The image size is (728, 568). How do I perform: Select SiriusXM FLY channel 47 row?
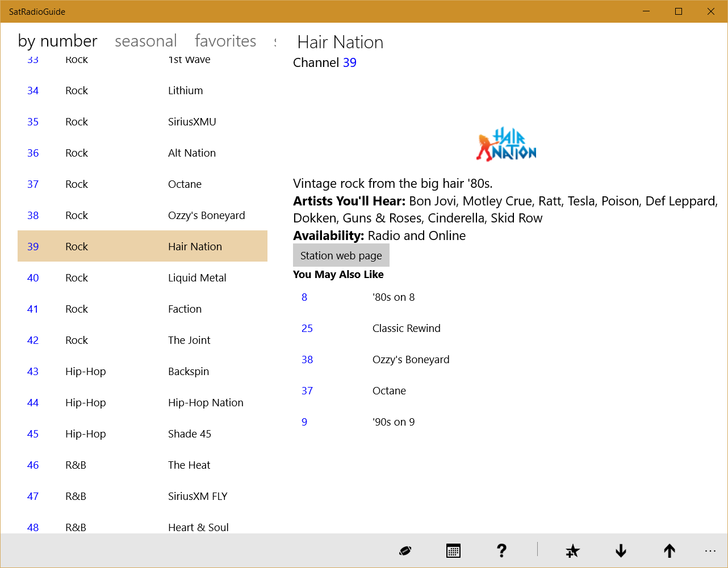(x=143, y=496)
